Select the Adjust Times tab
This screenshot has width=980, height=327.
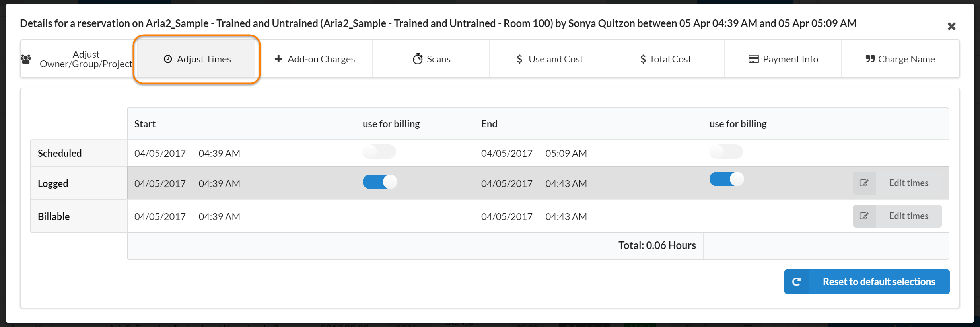[x=197, y=59]
